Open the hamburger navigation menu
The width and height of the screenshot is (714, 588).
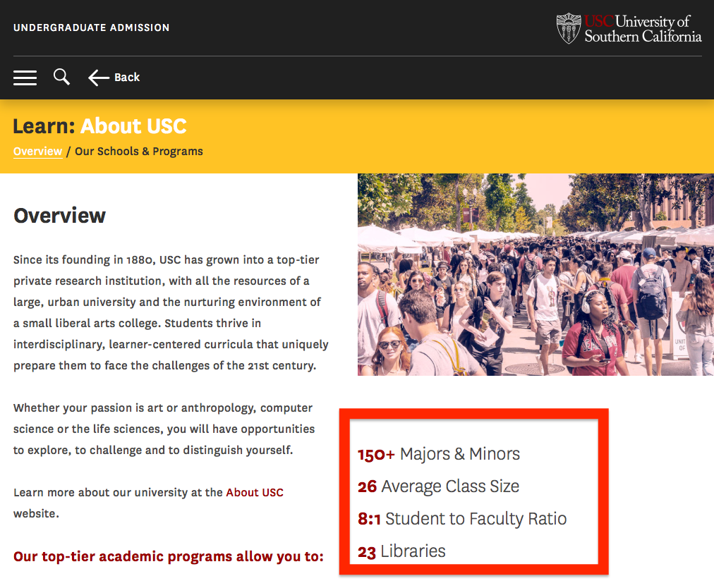click(25, 78)
